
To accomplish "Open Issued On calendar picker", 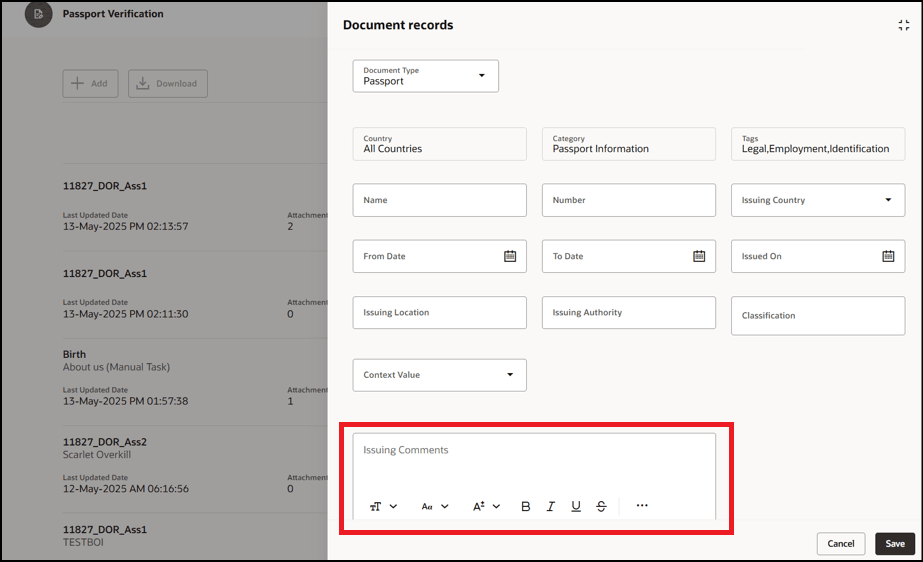I will pyautogui.click(x=888, y=256).
